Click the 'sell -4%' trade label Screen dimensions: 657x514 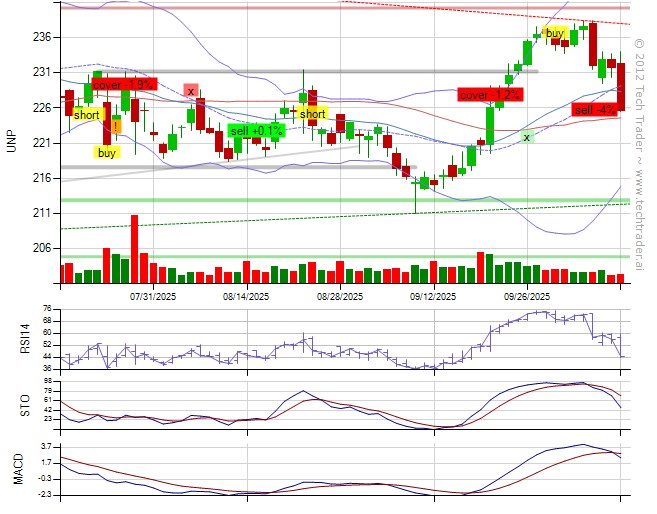click(596, 110)
